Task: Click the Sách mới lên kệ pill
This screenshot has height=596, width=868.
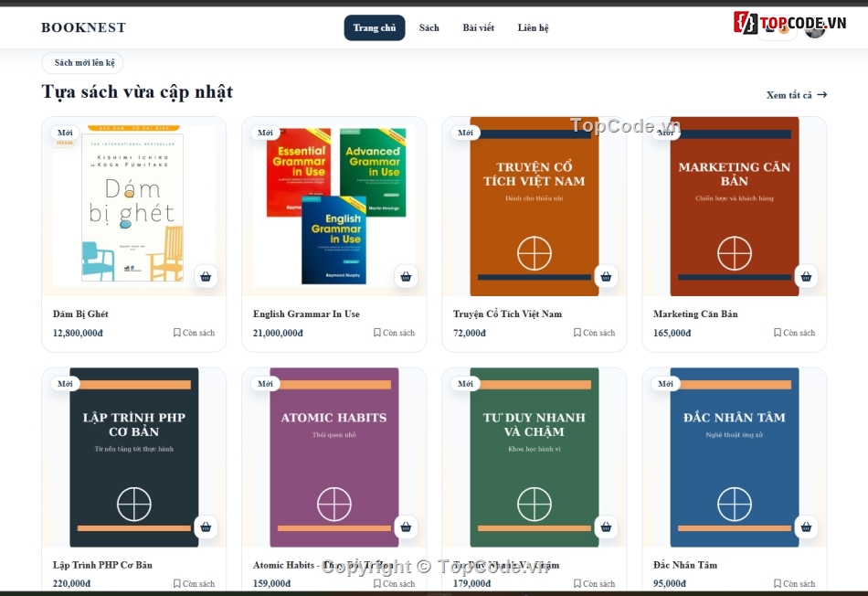Action: [82, 62]
